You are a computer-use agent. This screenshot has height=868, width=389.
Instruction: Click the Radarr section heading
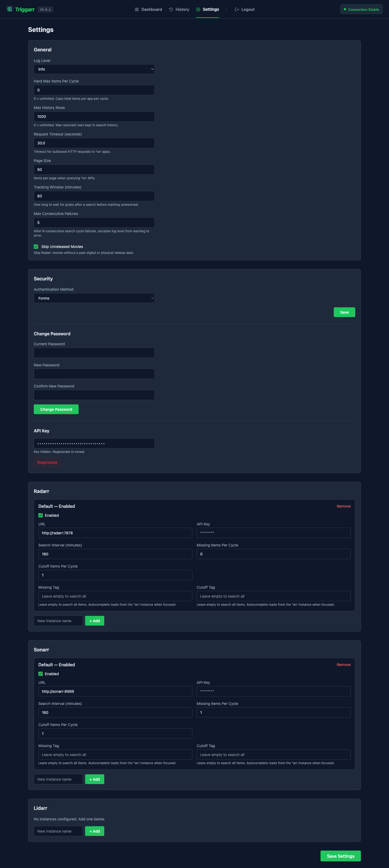(x=41, y=491)
